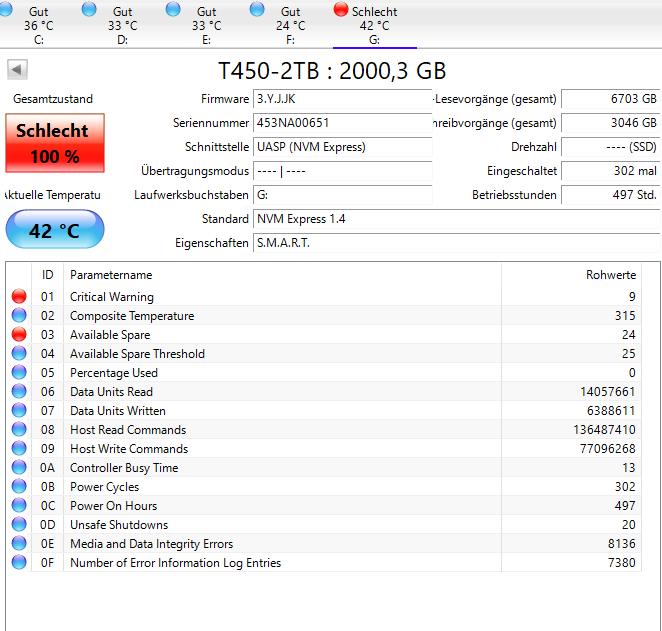Screen dimensions: 662x631
Task: Click the red status dot for drive G:
Action: pos(341,9)
